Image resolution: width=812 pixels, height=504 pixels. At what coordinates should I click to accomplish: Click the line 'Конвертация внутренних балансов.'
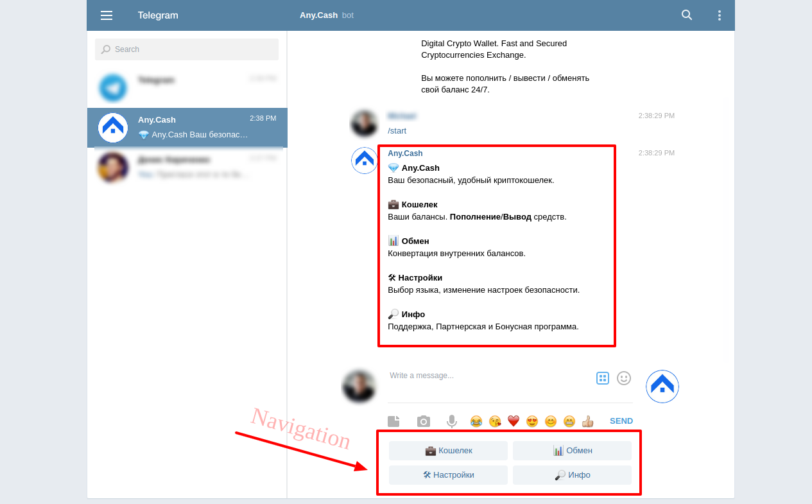point(457,254)
